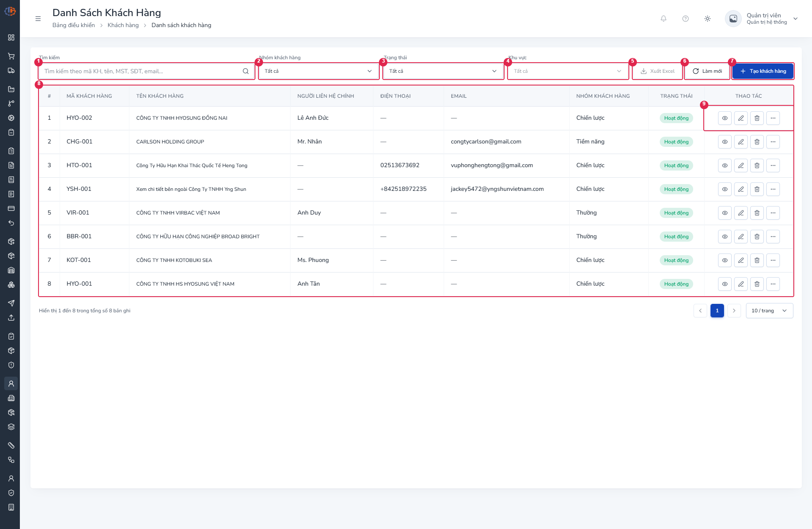Open the return arrow sidebar icon
This screenshot has height=529, width=812.
[11, 223]
